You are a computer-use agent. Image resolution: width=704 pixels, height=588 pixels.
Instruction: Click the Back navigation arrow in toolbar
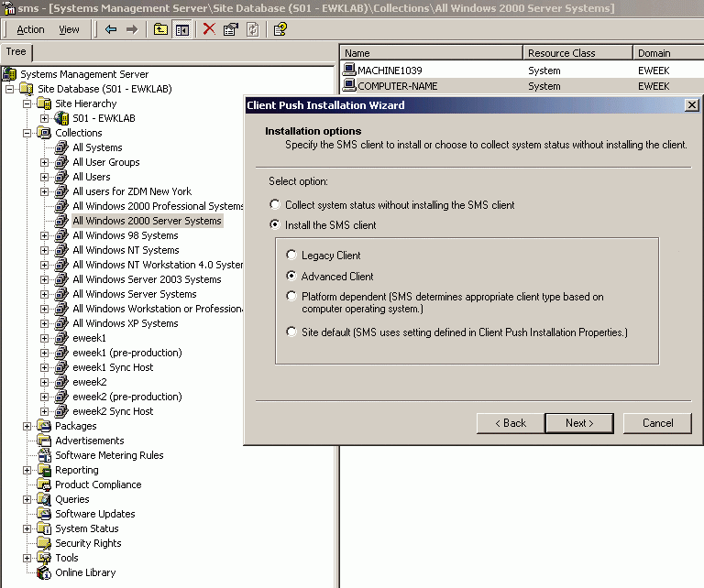(111, 29)
